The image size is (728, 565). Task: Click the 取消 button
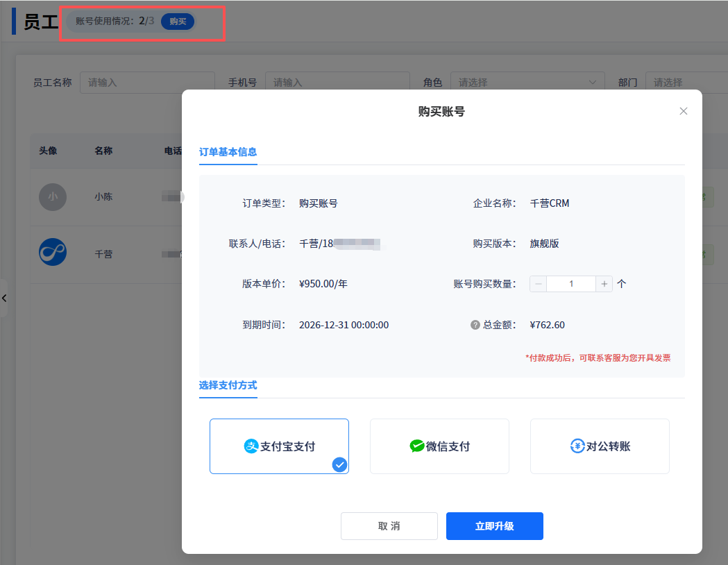click(389, 526)
